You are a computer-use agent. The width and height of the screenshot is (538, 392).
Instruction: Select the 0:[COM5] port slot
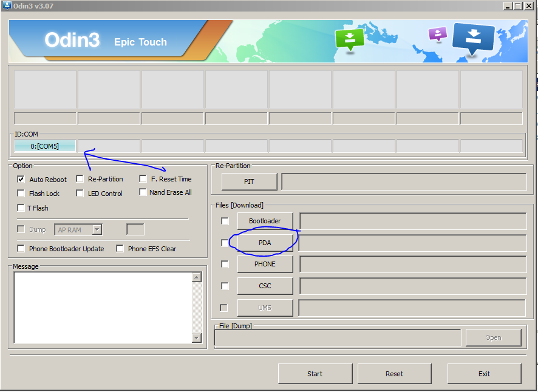pyautogui.click(x=45, y=146)
